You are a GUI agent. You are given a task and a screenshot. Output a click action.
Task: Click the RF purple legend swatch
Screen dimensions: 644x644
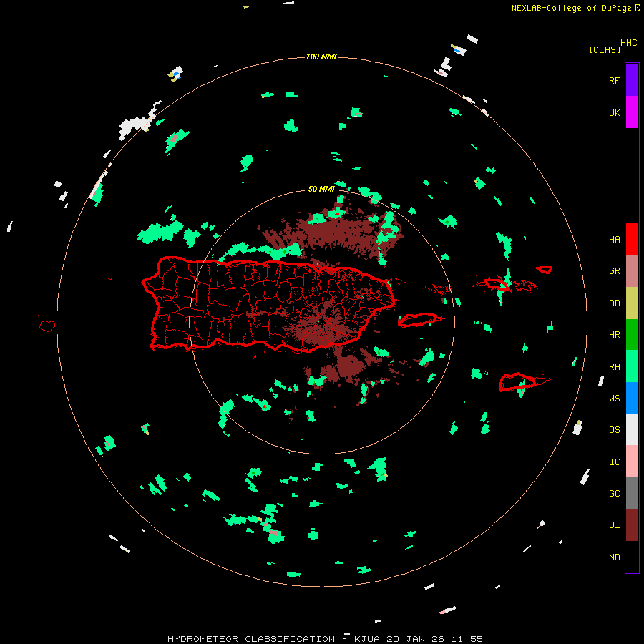(x=632, y=79)
